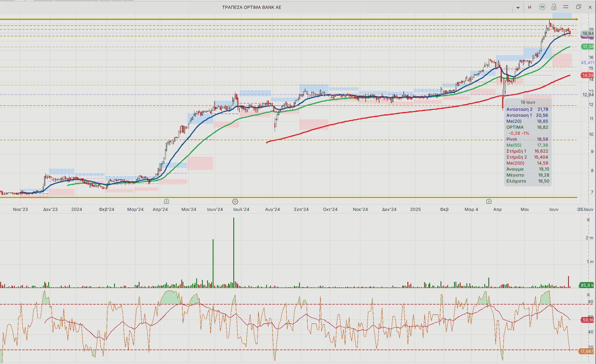Click the red 14,59 moving average label
Image resolution: width=596 pixels, height=364 pixels.
pos(588,75)
